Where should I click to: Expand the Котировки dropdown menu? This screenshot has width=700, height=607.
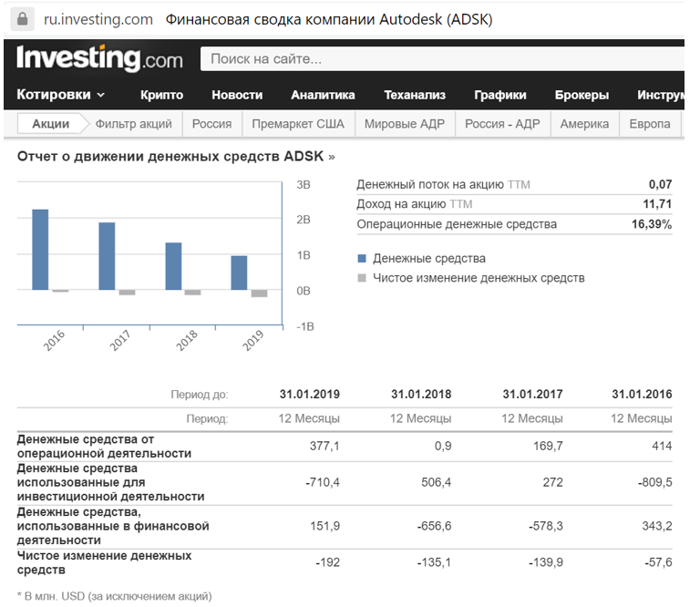point(61,95)
